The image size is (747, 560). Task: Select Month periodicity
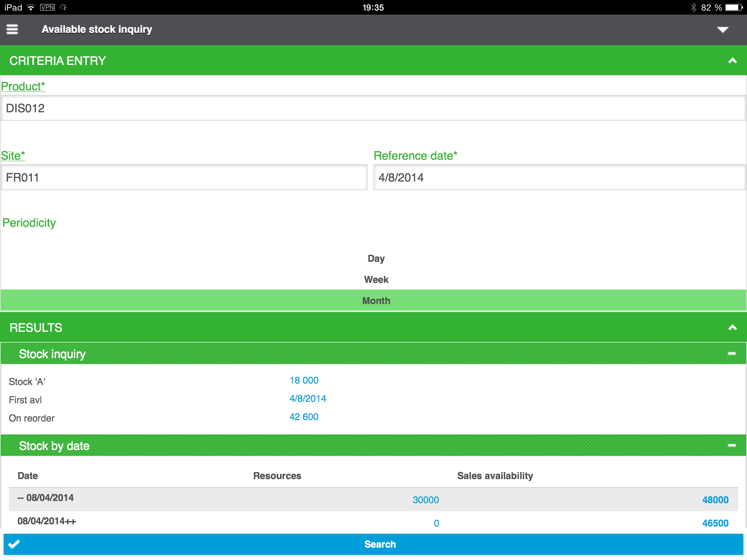[376, 300]
